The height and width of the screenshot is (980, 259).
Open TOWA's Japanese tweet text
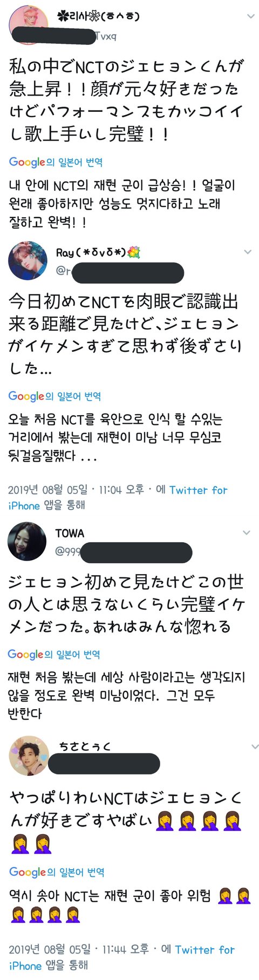click(126, 604)
